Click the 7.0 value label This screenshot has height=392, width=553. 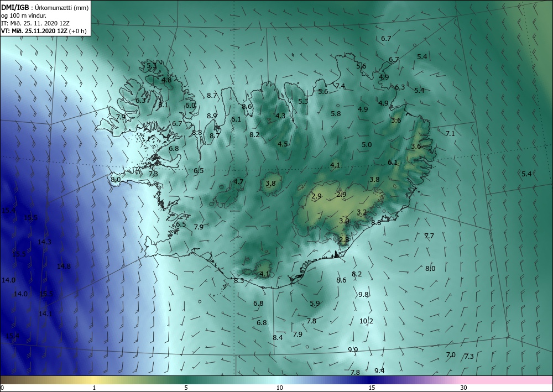coord(451,354)
